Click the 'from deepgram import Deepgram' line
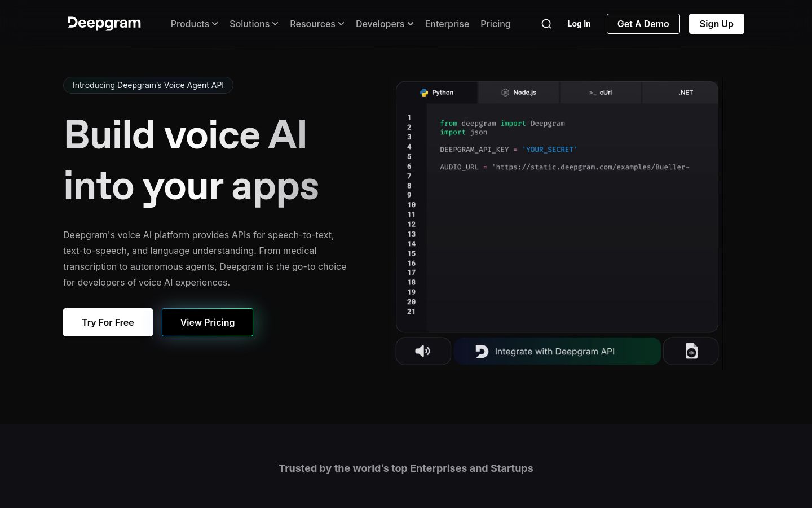The height and width of the screenshot is (508, 812). point(502,123)
